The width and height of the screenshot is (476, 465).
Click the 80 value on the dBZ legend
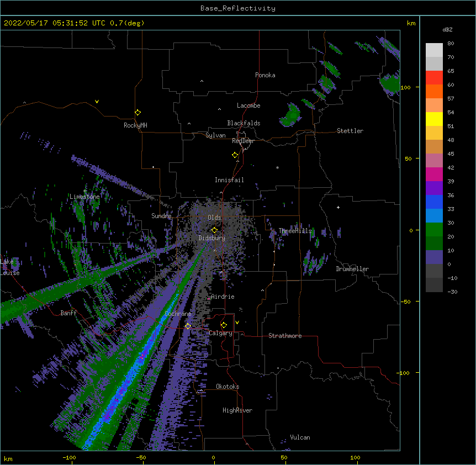tap(451, 44)
